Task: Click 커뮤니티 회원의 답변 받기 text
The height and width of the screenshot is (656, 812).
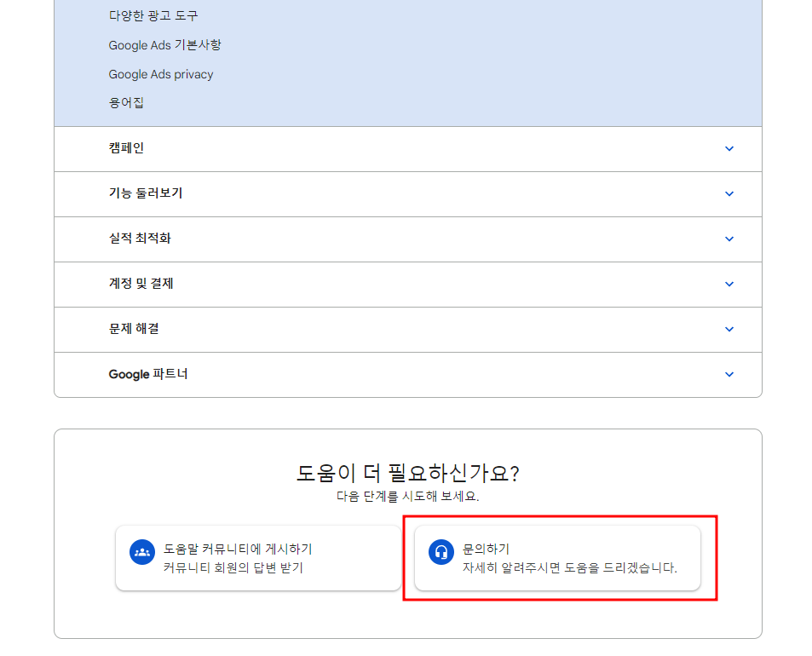Action: pos(233,568)
